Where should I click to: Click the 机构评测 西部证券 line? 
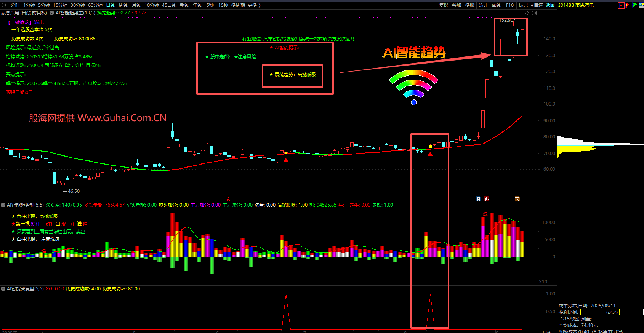tap(55, 66)
